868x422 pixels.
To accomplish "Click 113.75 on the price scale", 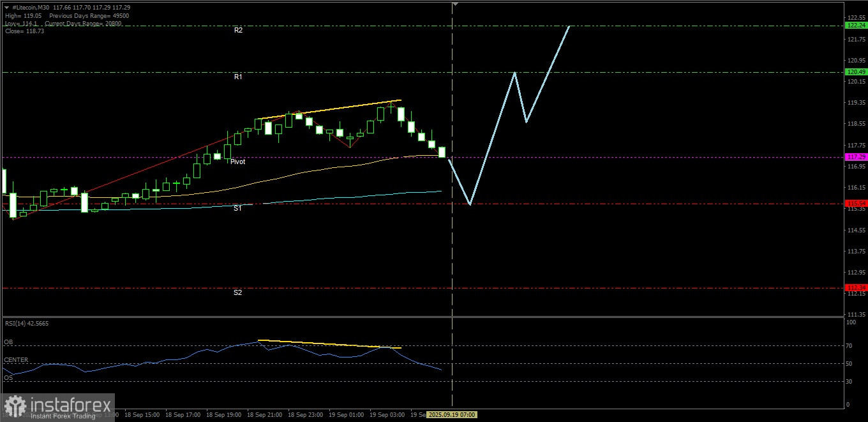I will pyautogui.click(x=856, y=251).
